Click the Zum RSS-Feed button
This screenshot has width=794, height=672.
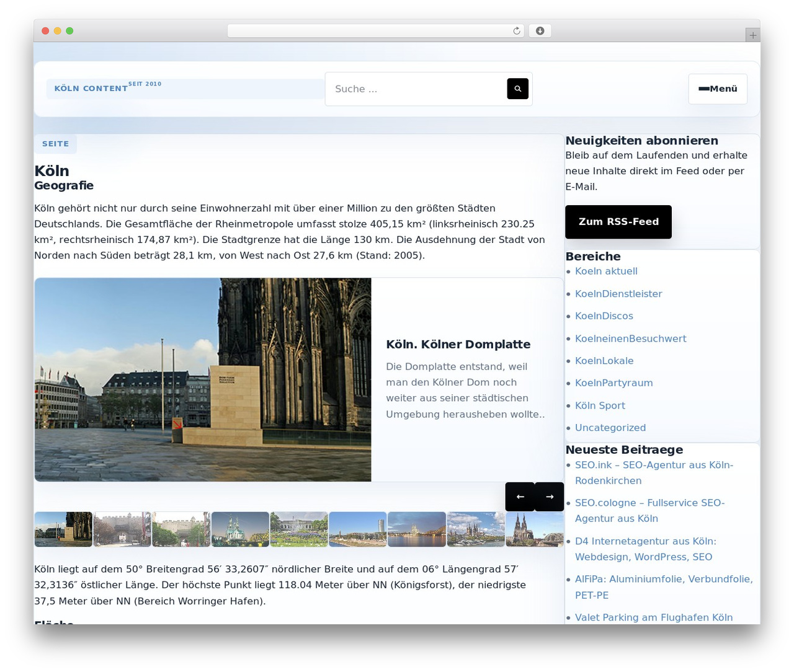(618, 222)
